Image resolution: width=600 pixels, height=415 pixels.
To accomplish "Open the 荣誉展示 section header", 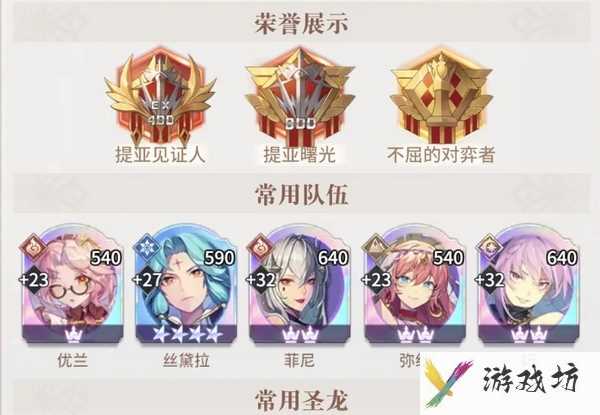I will (301, 23).
